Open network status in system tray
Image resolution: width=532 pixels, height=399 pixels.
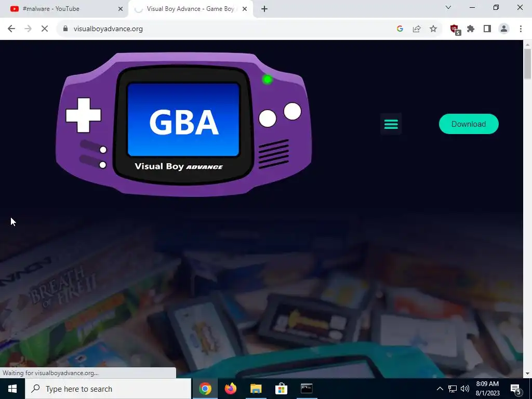click(453, 389)
